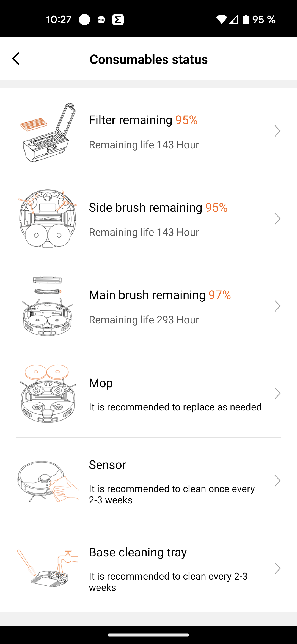Open the Filter remaining 95% entry
The width and height of the screenshot is (297, 644).
click(x=143, y=120)
